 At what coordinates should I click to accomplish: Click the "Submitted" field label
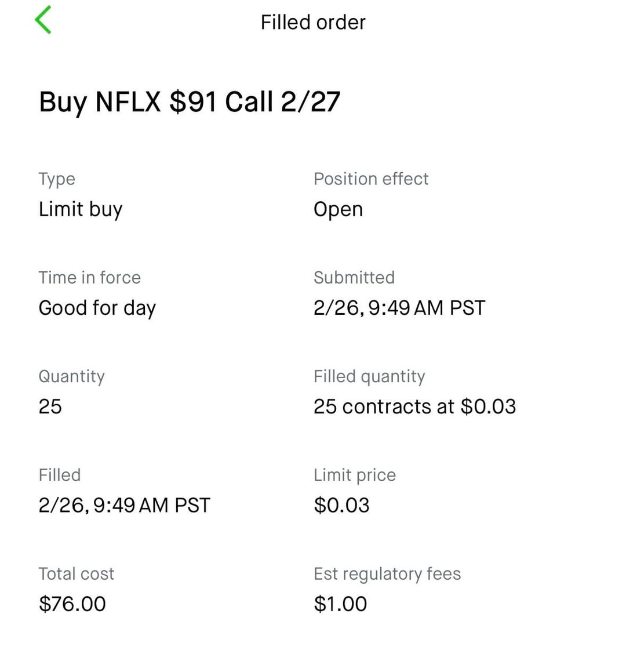click(x=354, y=277)
